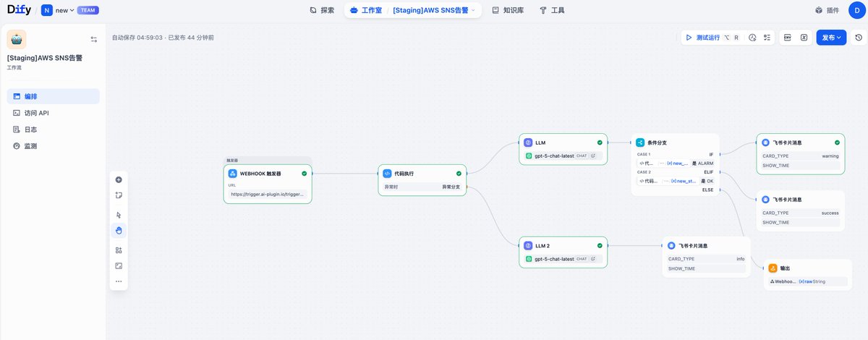Click the 代码执行 code icon
This screenshot has width=868, height=340.
coord(388,174)
